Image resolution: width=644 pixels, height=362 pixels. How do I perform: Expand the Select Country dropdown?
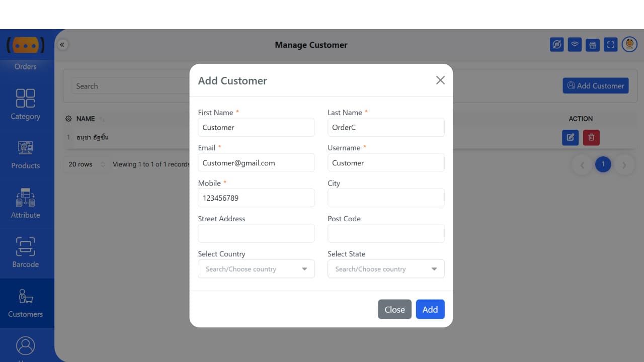point(256,269)
